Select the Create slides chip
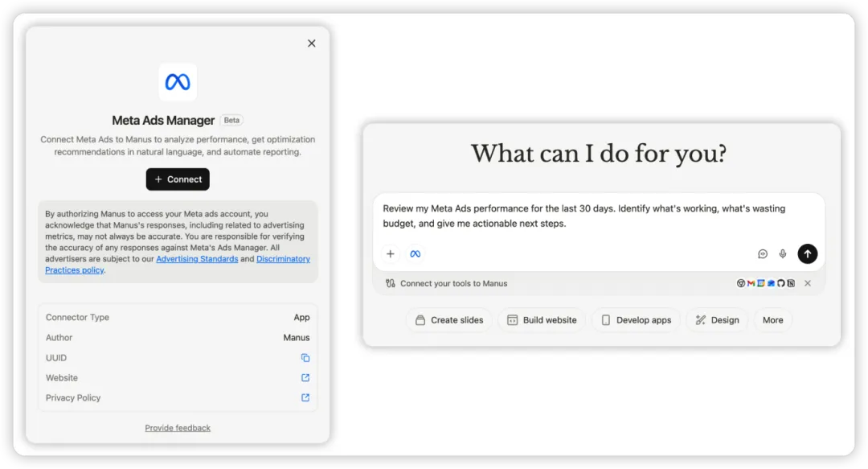Image resolution: width=868 pixels, height=469 pixels. 449,320
